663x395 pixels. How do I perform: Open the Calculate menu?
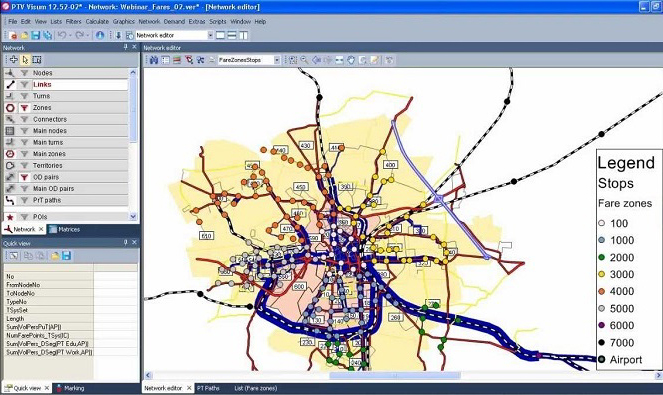tap(97, 21)
